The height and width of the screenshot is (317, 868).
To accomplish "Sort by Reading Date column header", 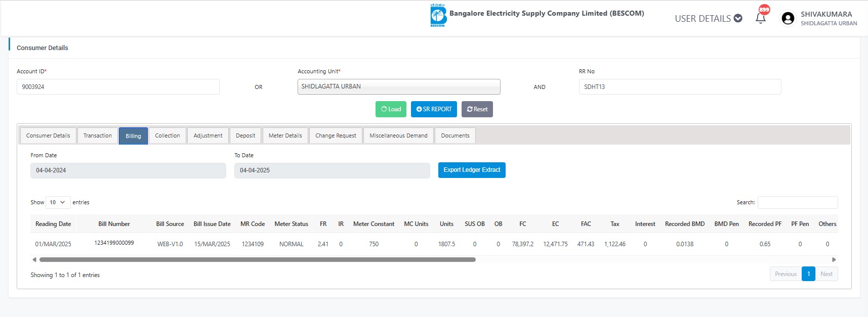I will click(x=53, y=224).
